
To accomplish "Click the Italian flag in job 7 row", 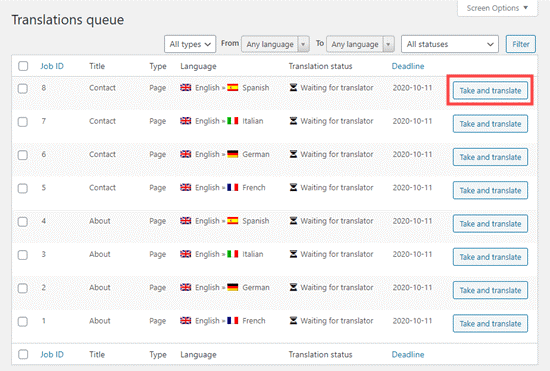I will pyautogui.click(x=233, y=121).
